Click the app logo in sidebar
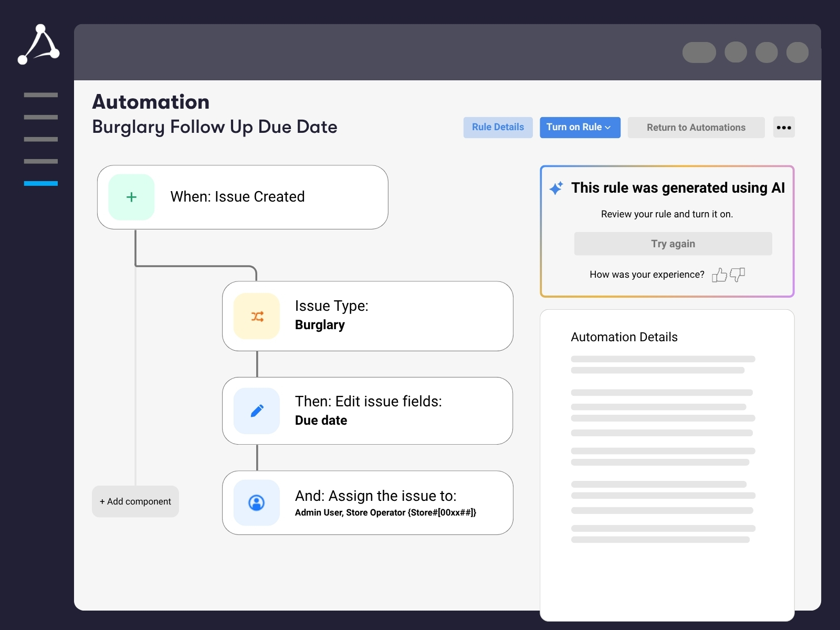The width and height of the screenshot is (840, 630). coord(39,45)
